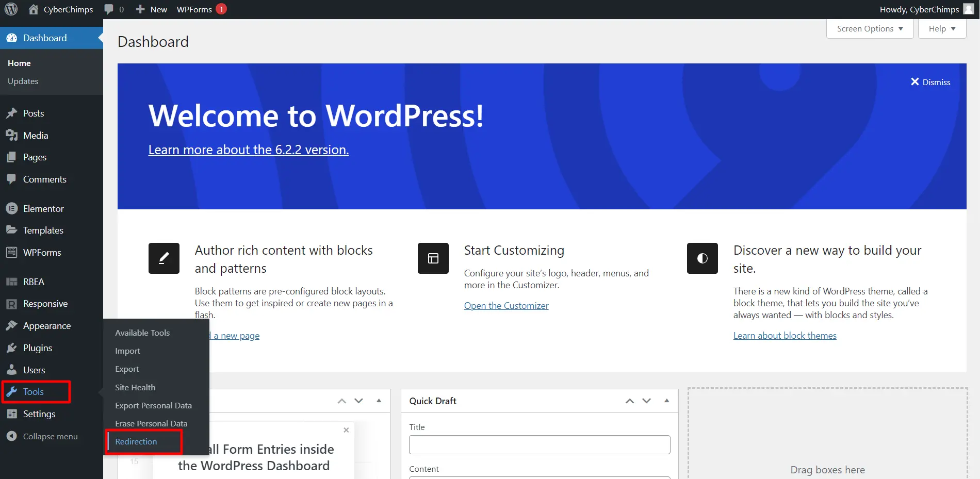Open Export Personal Data
This screenshot has width=980, height=479.
153,406
